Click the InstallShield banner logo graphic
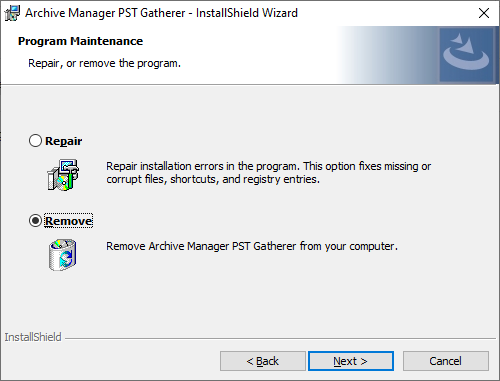Viewport: 500px width, 381px height. [466, 55]
